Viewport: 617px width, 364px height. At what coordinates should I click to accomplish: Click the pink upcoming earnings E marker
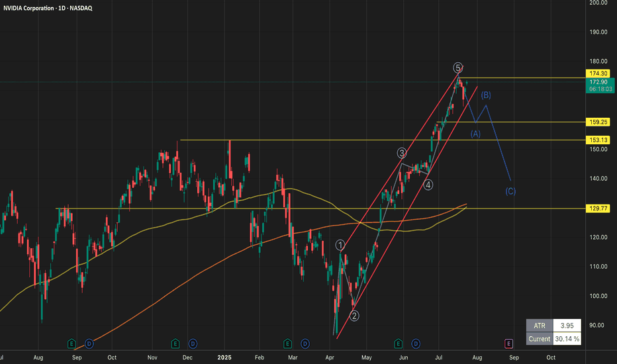(x=508, y=344)
